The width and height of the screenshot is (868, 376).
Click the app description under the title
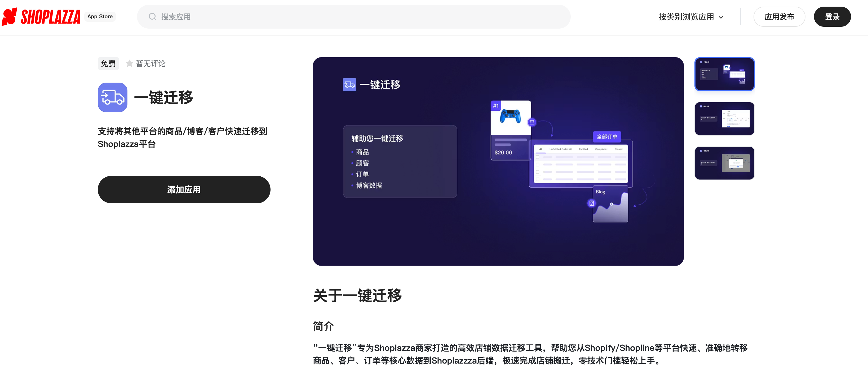(182, 138)
